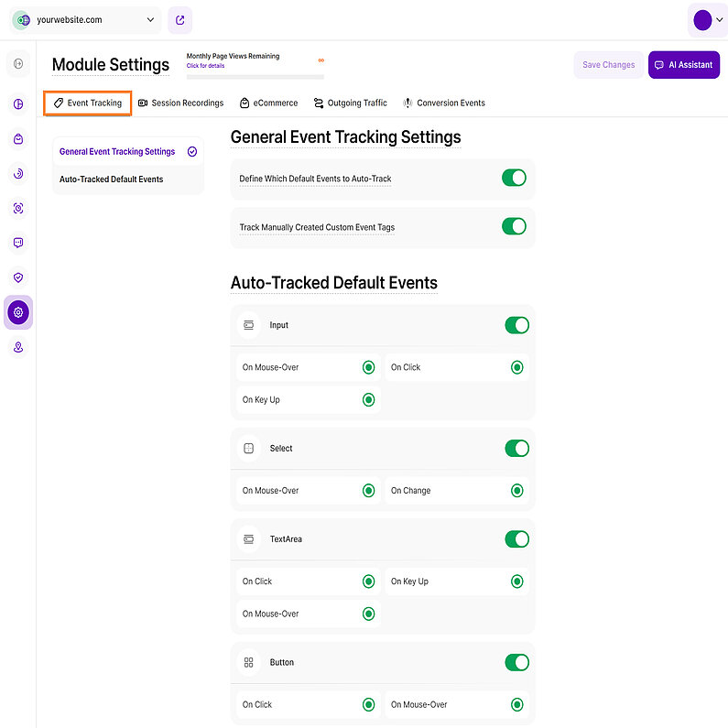Image resolution: width=728 pixels, height=728 pixels.
Task: Toggle the Input event tracking switch
Action: pyautogui.click(x=516, y=325)
